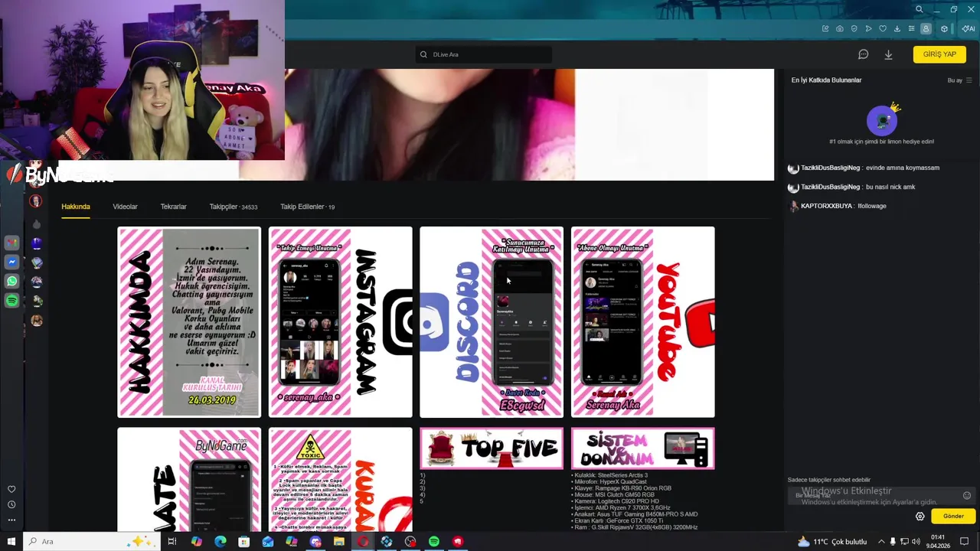Launch Microsoft Edge from the taskbar
Viewport: 980px width, 551px height.
pos(220,542)
